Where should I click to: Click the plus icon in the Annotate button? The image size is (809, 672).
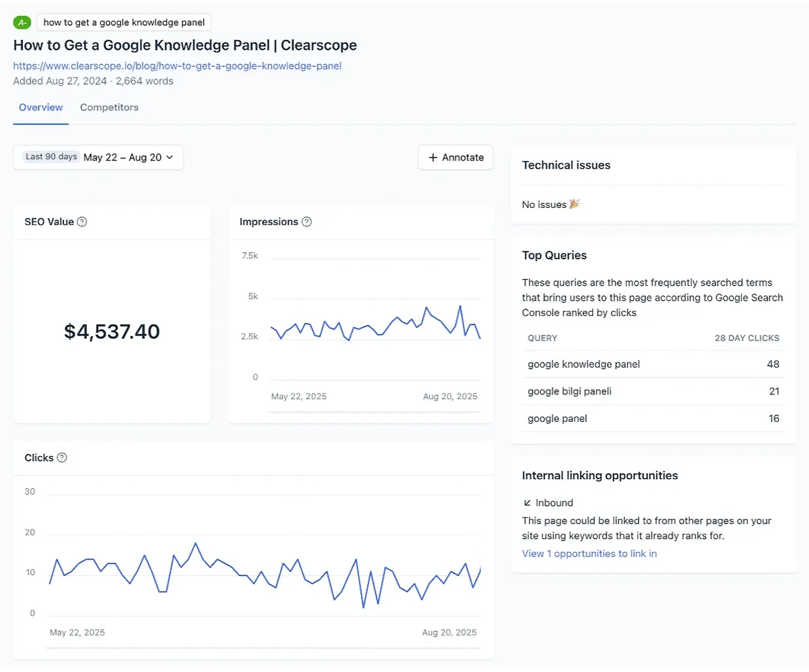point(433,158)
